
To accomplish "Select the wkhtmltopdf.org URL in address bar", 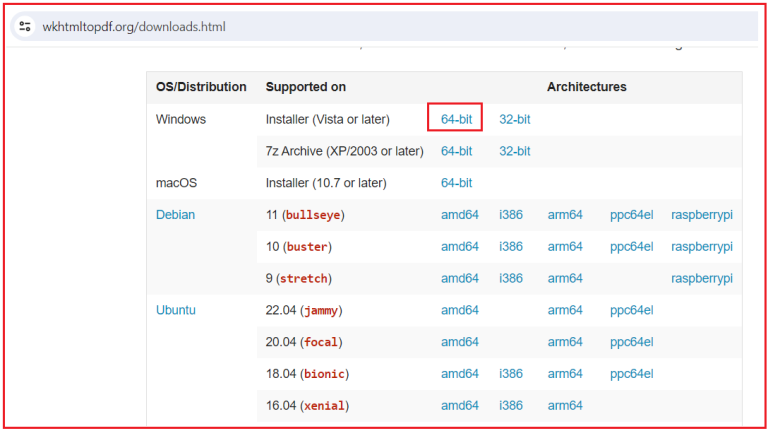I will coord(133,26).
